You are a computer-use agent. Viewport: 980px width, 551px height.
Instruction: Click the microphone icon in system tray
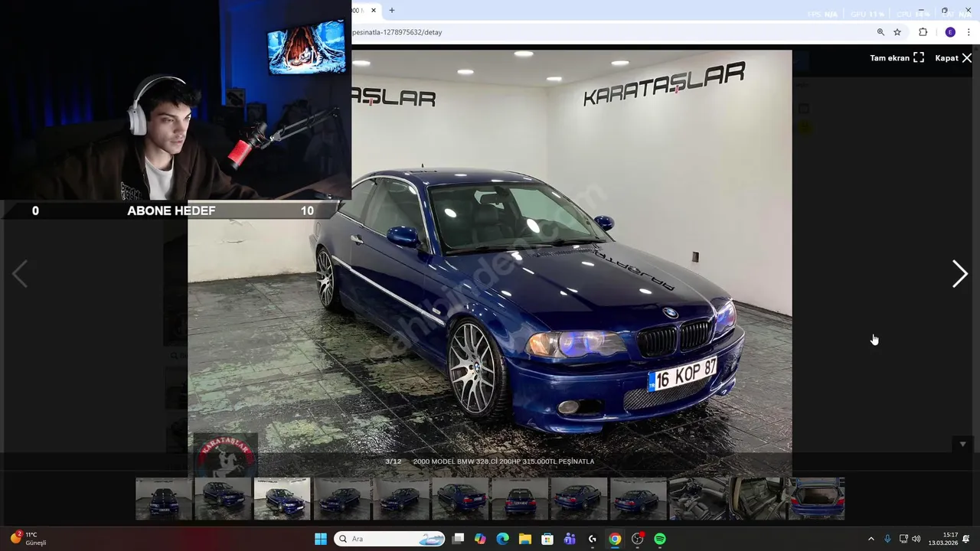coord(887,539)
